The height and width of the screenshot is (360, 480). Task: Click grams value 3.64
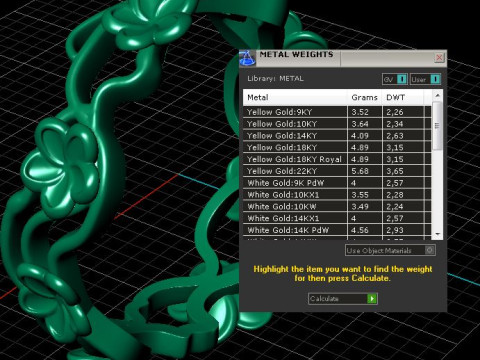click(360, 124)
